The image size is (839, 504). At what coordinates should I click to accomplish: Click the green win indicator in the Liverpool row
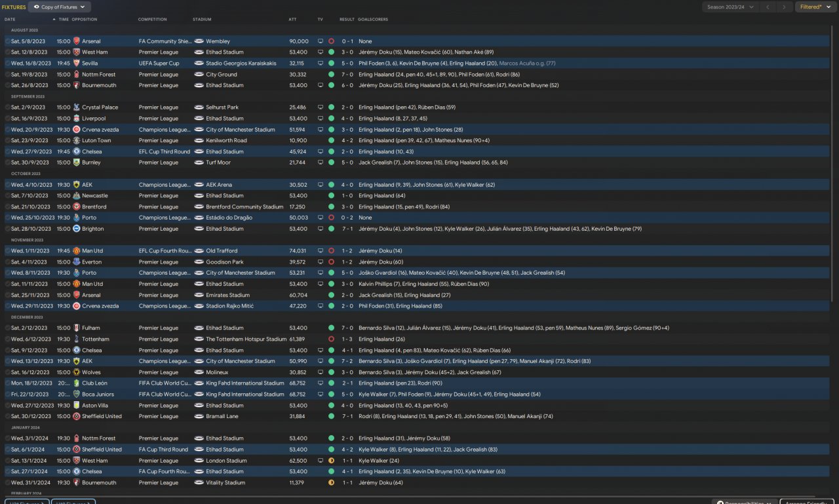click(331, 119)
